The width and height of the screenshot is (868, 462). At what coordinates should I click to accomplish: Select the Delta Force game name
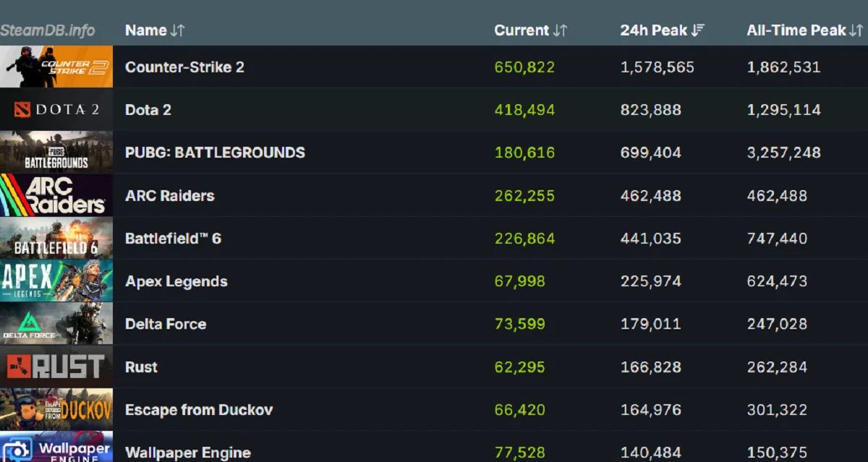click(x=166, y=324)
